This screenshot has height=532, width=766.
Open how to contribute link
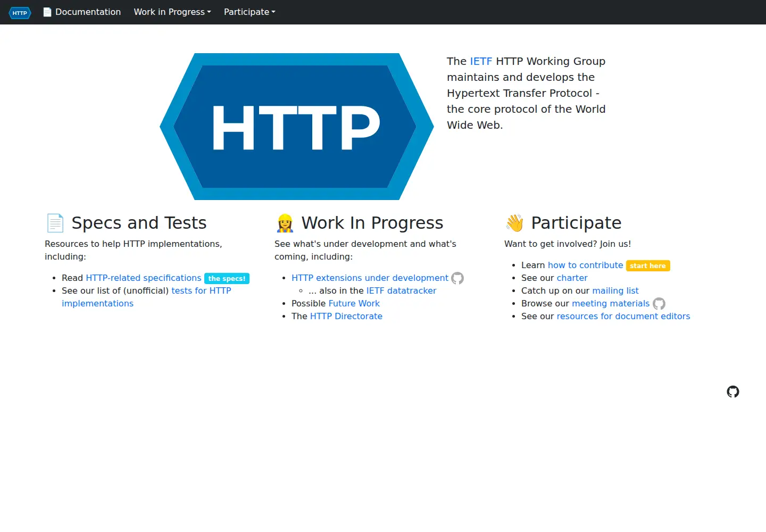[585, 265]
